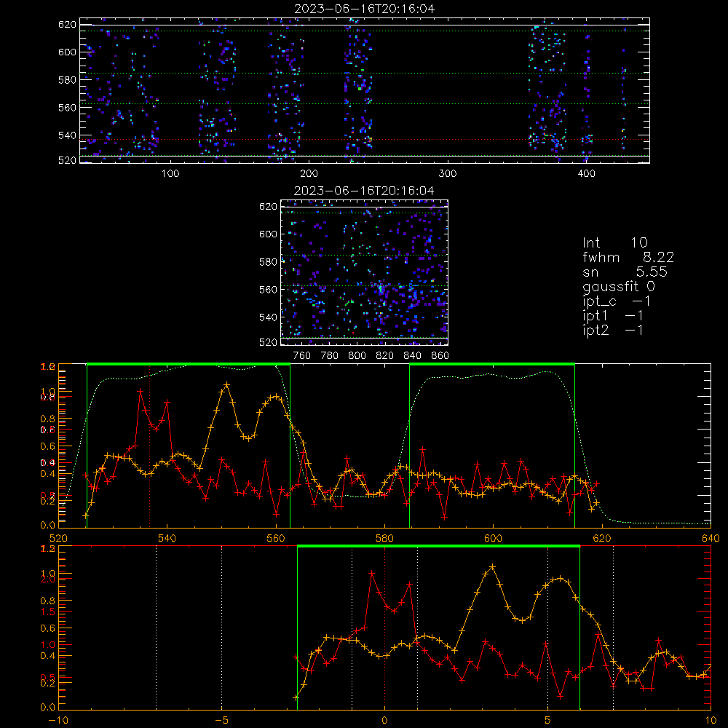728x728 pixels.
Task: Click y-axis label 600 of the wide top image
Action: pos(67,52)
